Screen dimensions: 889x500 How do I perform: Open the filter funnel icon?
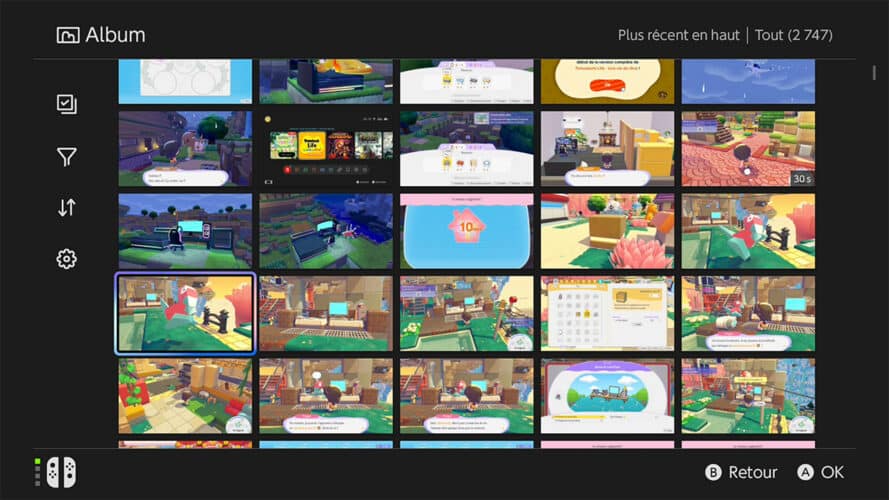tap(67, 156)
